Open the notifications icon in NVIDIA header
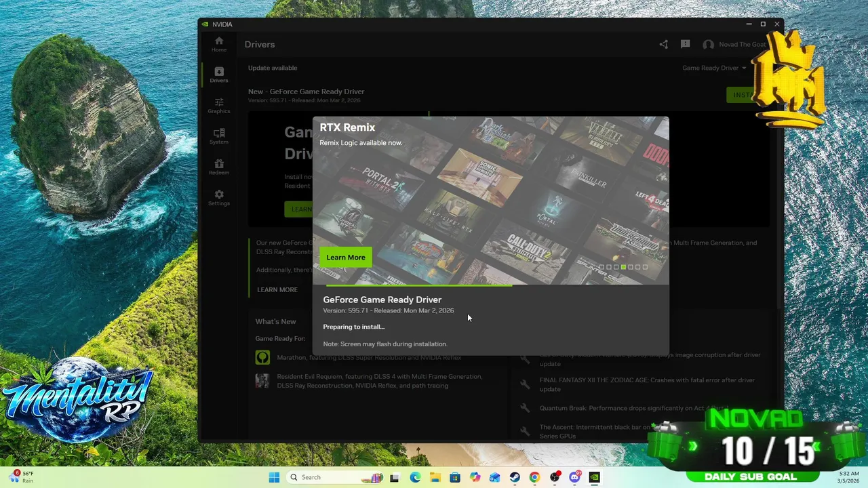Image resolution: width=868 pixels, height=488 pixels. [x=685, y=45]
